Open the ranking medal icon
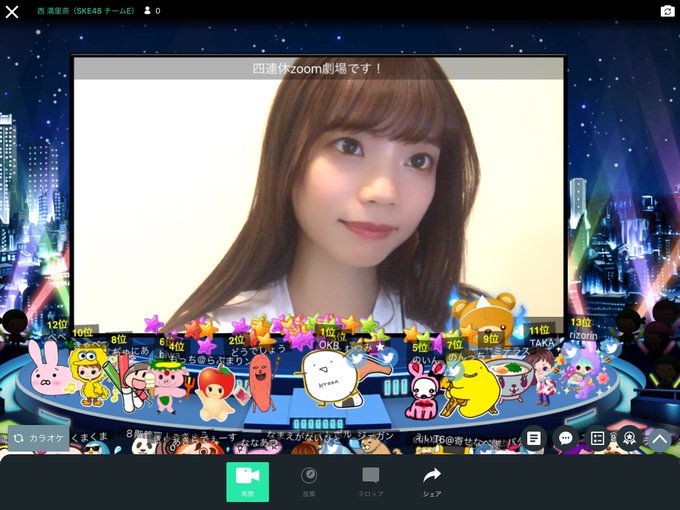This screenshot has height=510, width=680. coord(629,438)
